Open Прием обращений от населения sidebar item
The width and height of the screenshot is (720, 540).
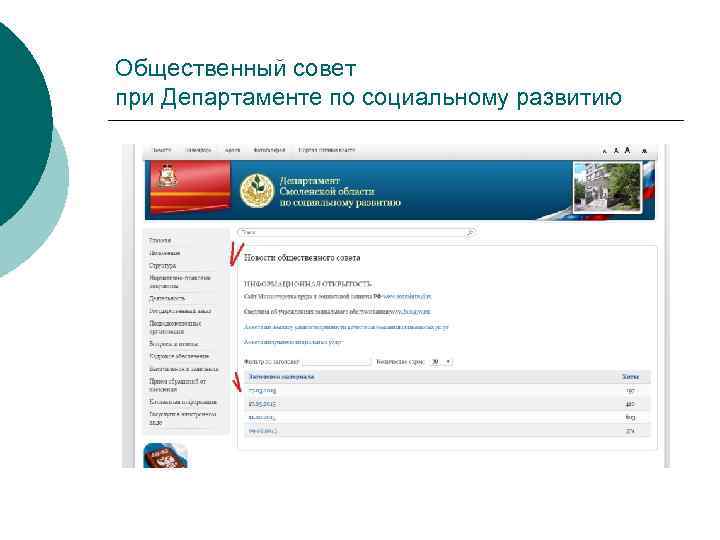coord(178,385)
